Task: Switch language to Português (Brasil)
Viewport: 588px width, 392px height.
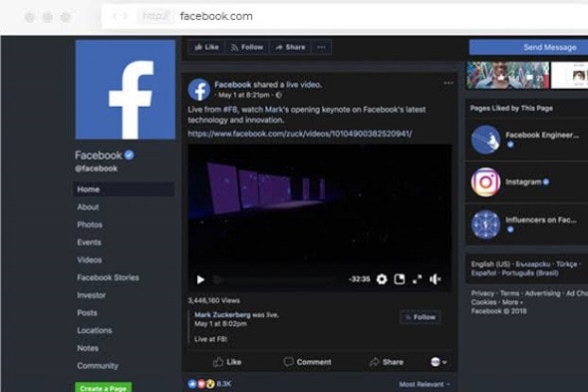Action: [530, 273]
